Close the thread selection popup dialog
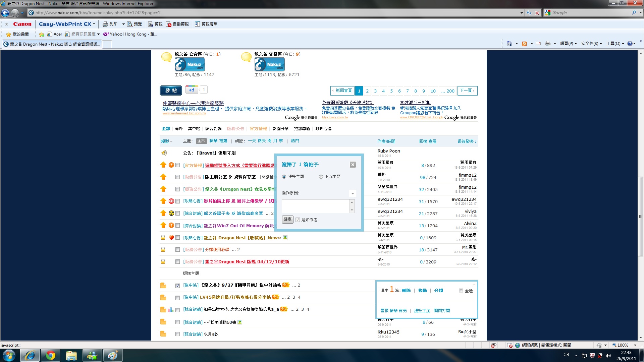Screen dimensions: 644x362 pyautogui.click(x=353, y=165)
